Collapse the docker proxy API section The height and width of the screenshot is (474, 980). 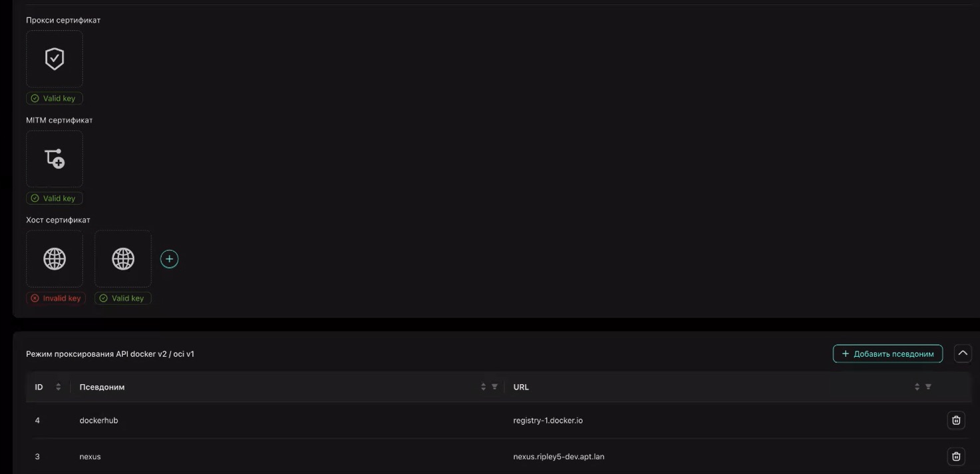(x=963, y=354)
